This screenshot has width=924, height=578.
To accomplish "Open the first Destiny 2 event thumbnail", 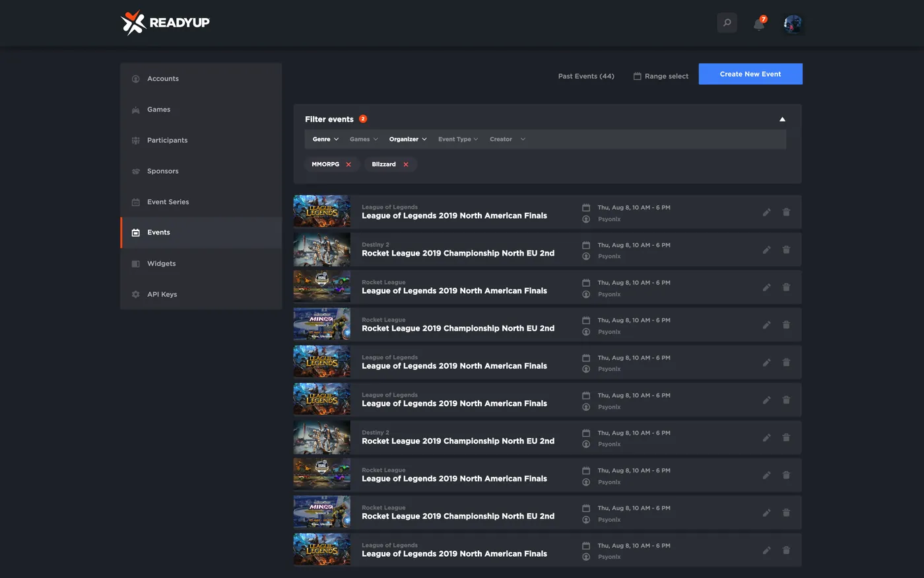I will 322,249.
